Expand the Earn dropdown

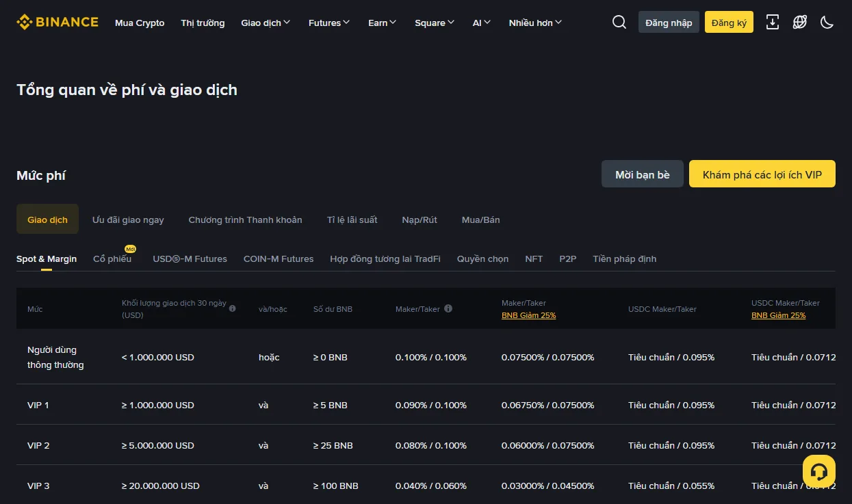(x=383, y=23)
